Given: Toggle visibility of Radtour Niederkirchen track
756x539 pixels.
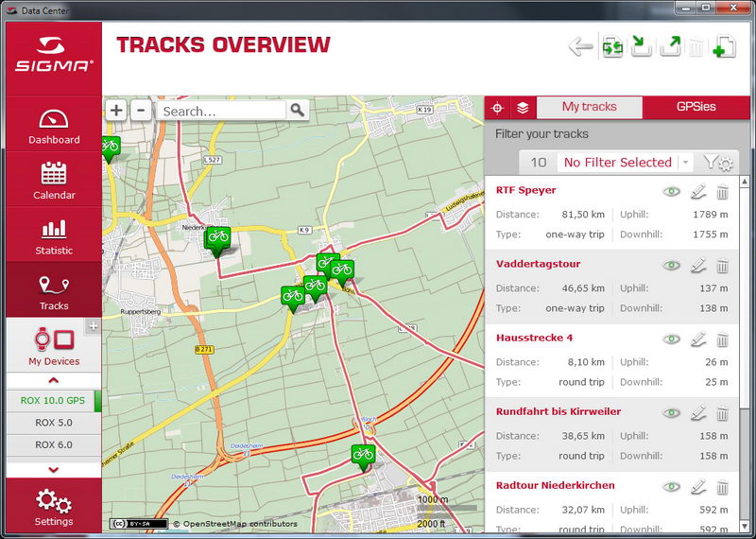Looking at the screenshot, I should 671,487.
